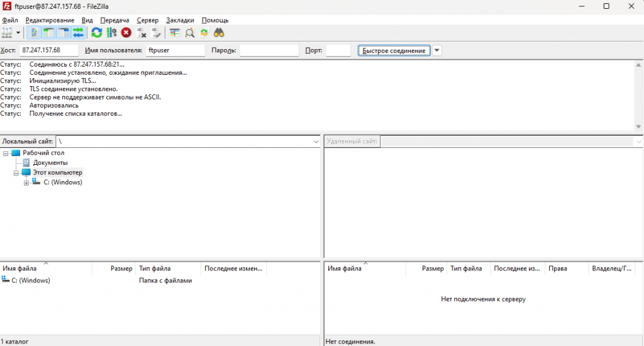
Task: Sort remote list by Владелец/Г... column
Action: tap(611, 269)
